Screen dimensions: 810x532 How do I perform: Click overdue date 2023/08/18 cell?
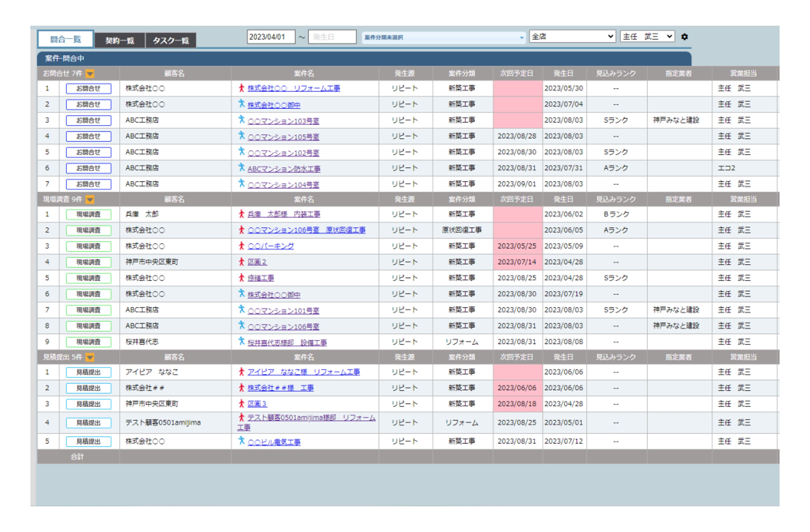click(x=518, y=404)
